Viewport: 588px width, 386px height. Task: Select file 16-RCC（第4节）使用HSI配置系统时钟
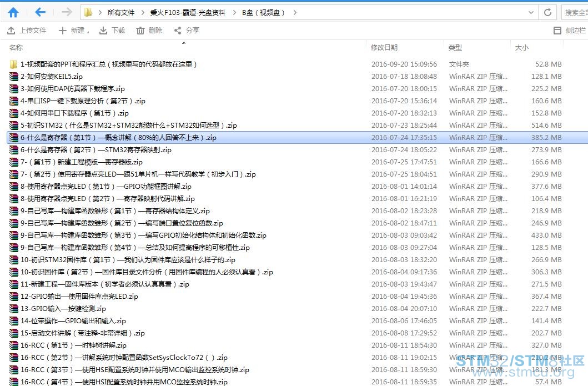click(124, 382)
